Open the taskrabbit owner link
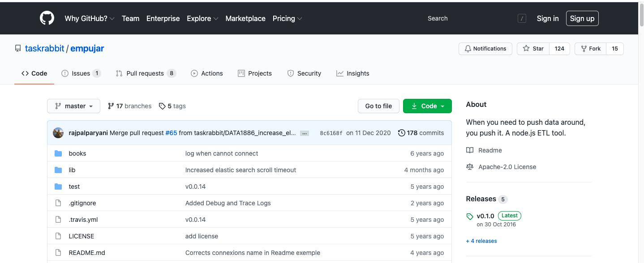 [45, 48]
